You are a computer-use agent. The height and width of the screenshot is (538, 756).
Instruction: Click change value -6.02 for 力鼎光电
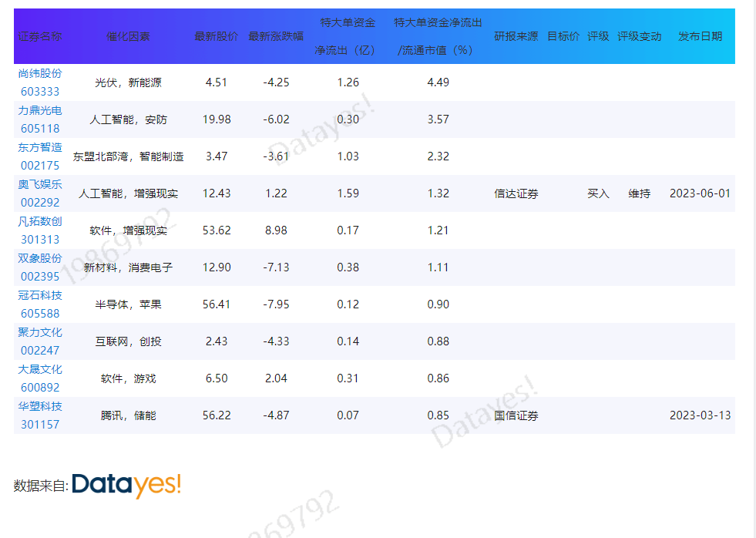coord(276,119)
